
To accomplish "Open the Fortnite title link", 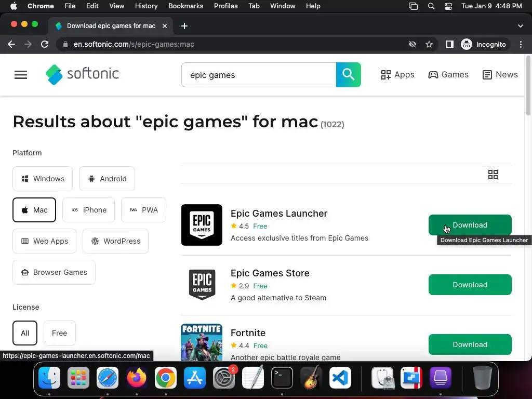I will 248,333.
